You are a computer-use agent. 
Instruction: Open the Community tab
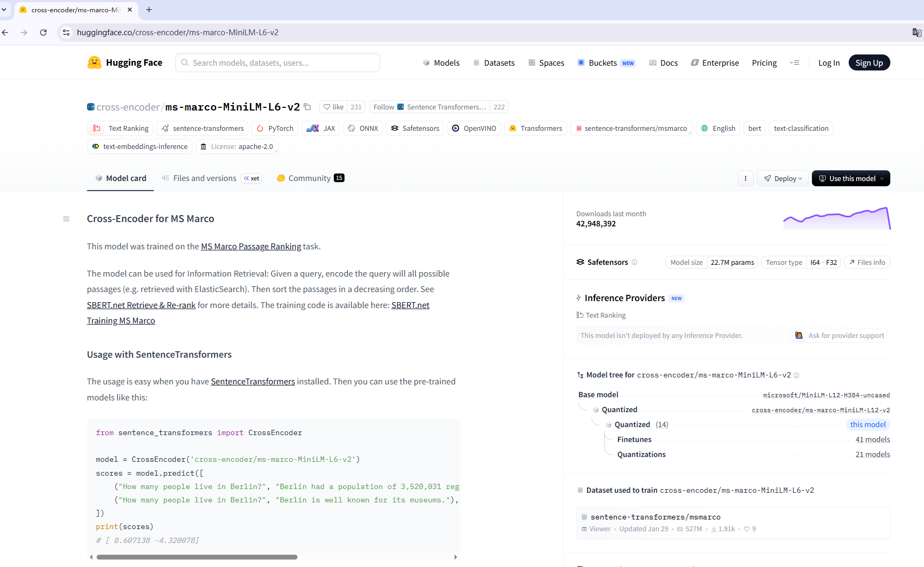coord(310,178)
